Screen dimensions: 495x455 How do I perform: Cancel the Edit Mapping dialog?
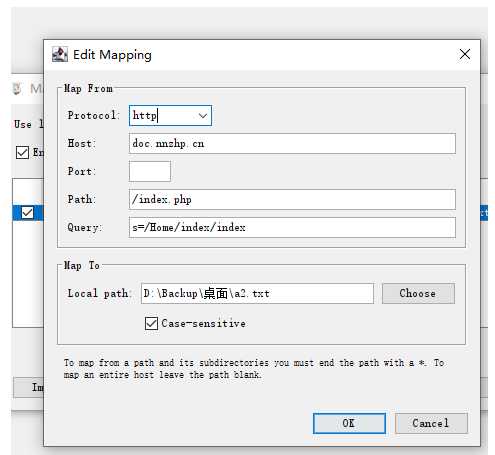[x=431, y=423]
